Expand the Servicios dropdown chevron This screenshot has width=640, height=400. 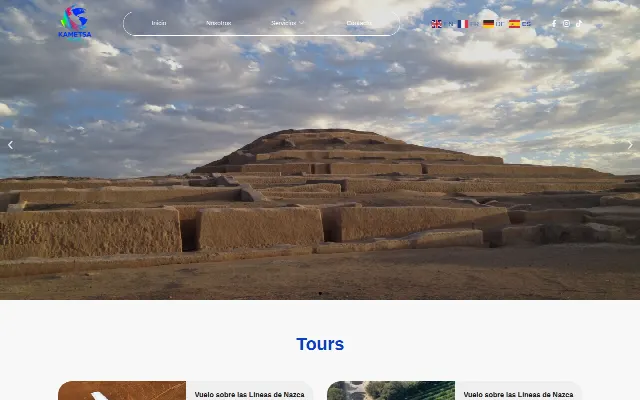pyautogui.click(x=302, y=23)
